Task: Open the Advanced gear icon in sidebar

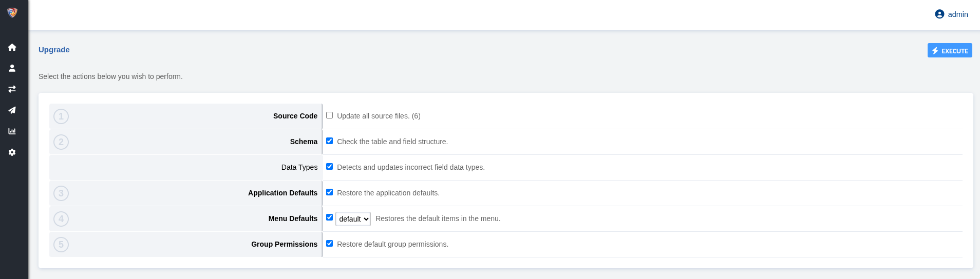Action: [x=12, y=152]
